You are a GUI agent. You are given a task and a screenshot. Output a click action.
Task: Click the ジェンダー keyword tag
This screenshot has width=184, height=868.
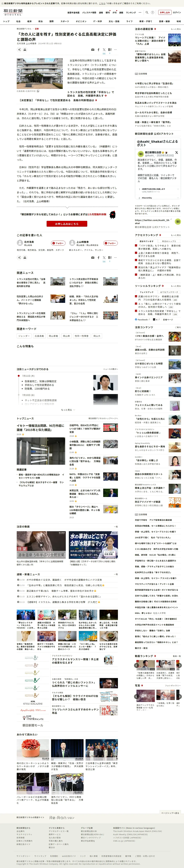pyautogui.click(x=24, y=336)
